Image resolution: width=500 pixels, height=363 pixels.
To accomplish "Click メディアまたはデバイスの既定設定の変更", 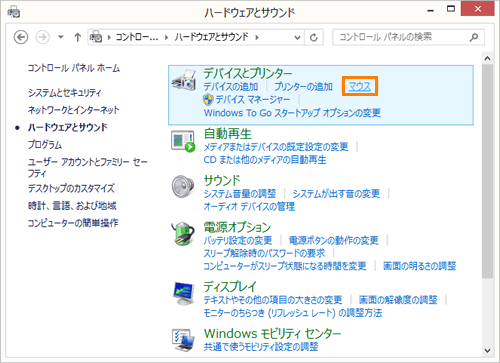I will [276, 147].
